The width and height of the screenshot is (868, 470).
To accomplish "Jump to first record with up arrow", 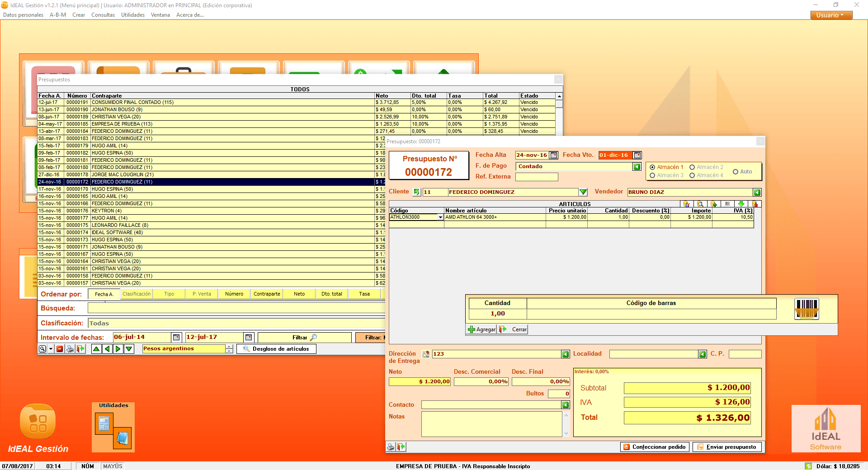I will click(x=96, y=349).
